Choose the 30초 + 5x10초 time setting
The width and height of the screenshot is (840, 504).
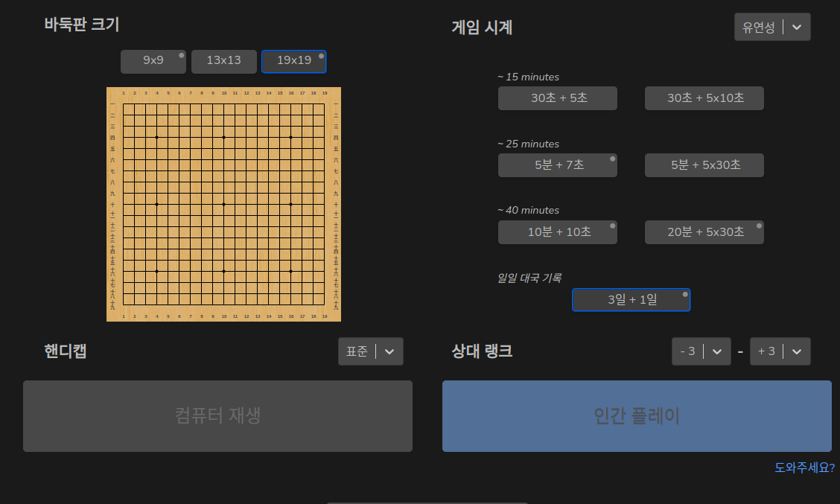704,98
